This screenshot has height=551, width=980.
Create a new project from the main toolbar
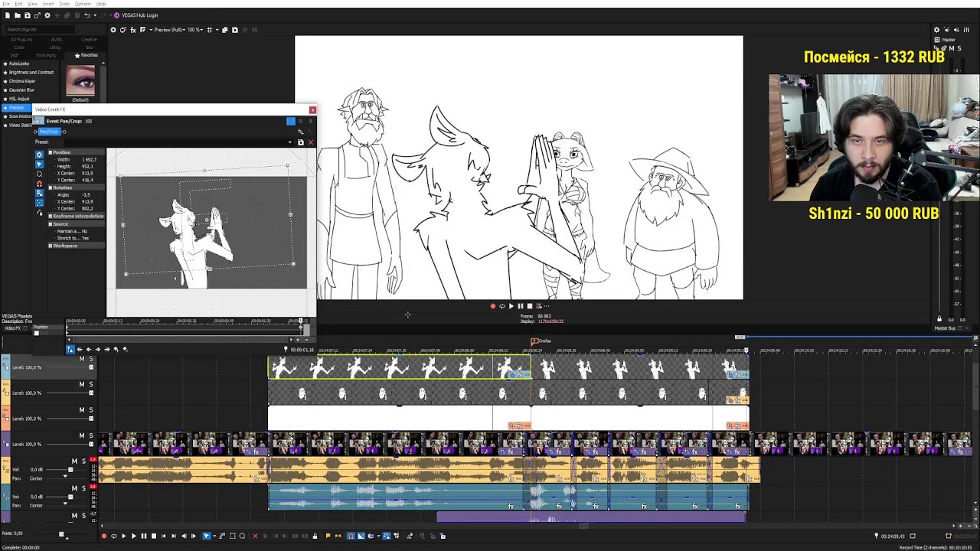pos(8,15)
